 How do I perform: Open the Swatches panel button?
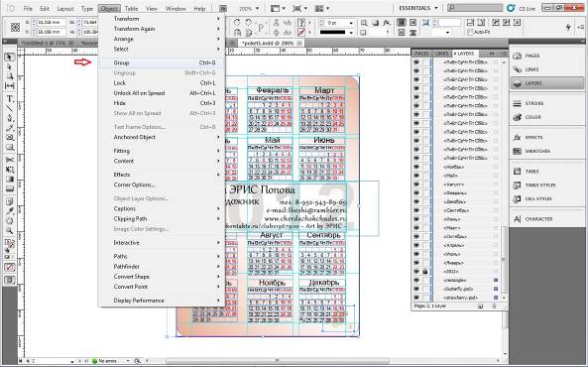[546, 151]
